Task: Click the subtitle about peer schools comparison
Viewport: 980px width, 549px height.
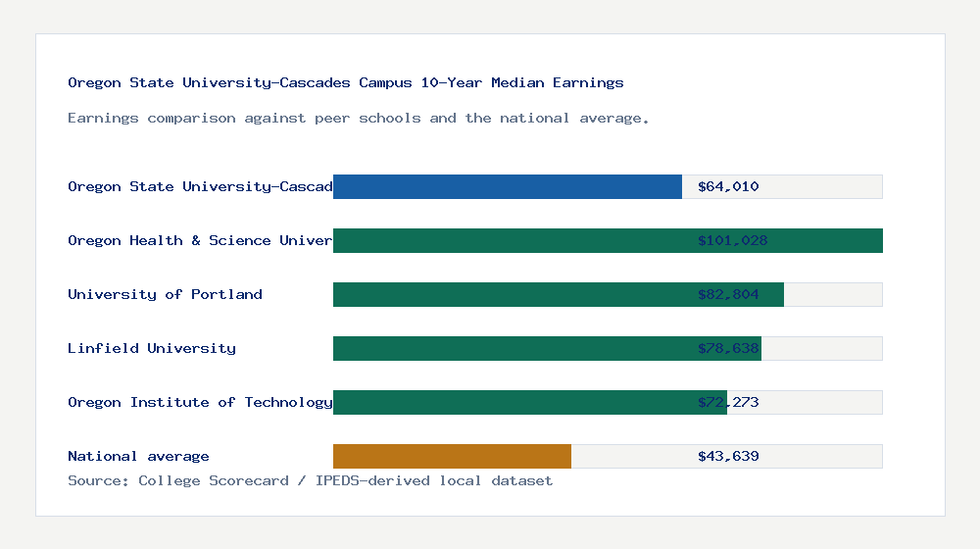Action: coord(358,119)
